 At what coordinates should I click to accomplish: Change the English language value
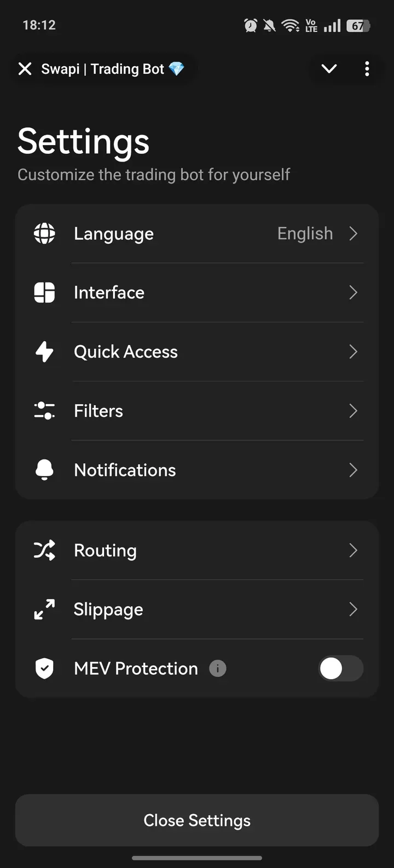[x=305, y=233]
